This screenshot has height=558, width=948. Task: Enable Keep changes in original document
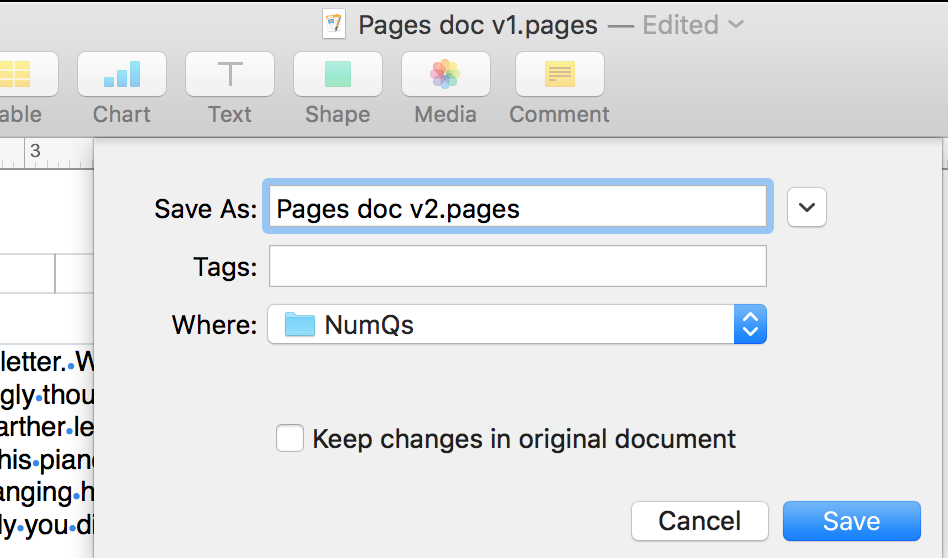[x=290, y=438]
